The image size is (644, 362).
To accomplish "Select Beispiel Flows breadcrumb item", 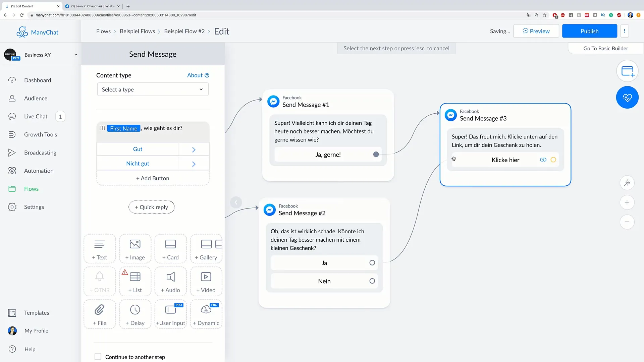I will click(x=137, y=31).
